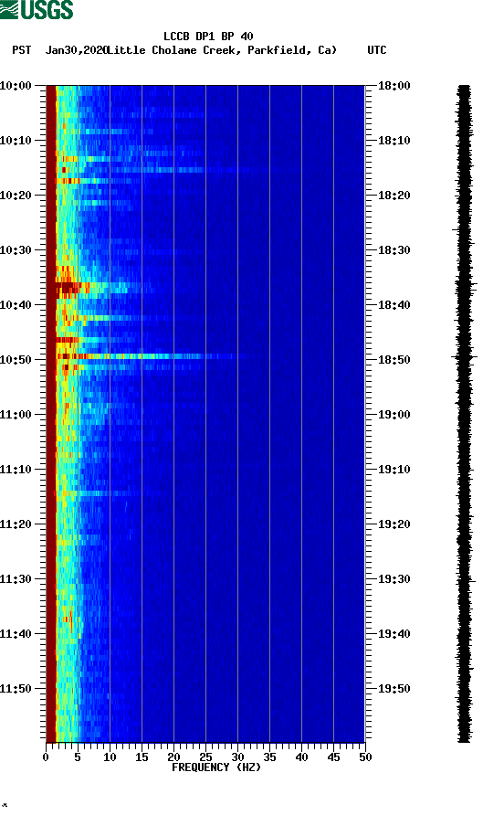
Task: Click the 11:40 PST time label
Action: (16, 634)
